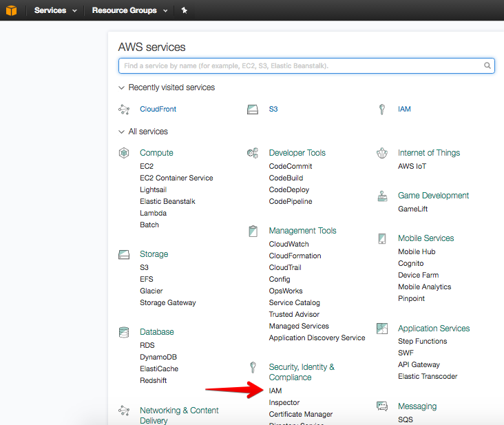Click the search magnifier icon

487,65
